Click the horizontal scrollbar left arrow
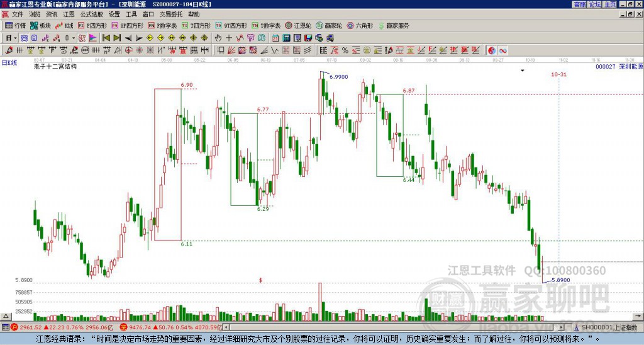 226,327
